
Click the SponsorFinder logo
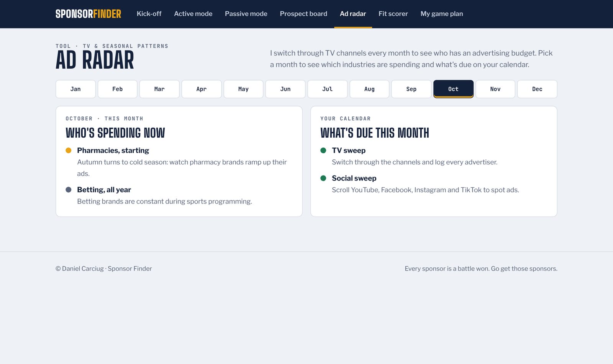(88, 14)
